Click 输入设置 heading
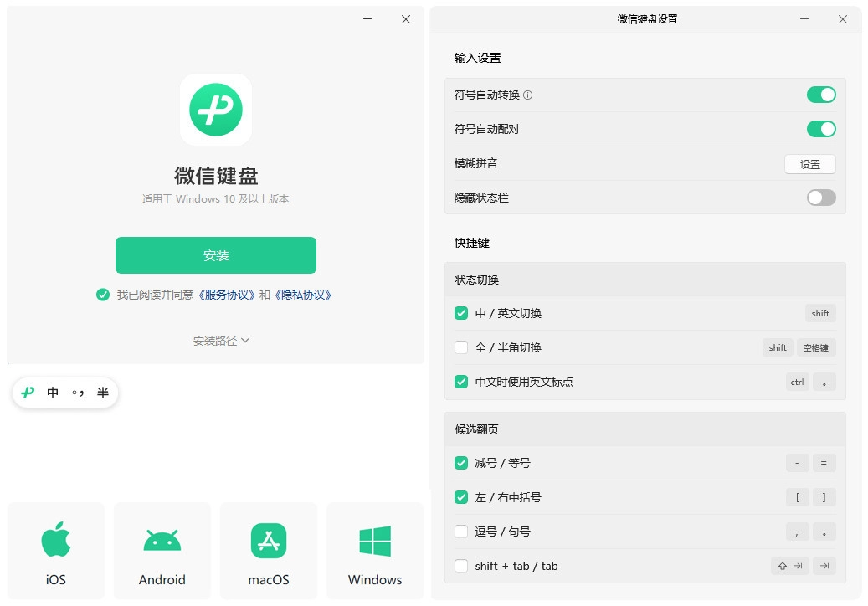868x606 pixels. (x=477, y=58)
